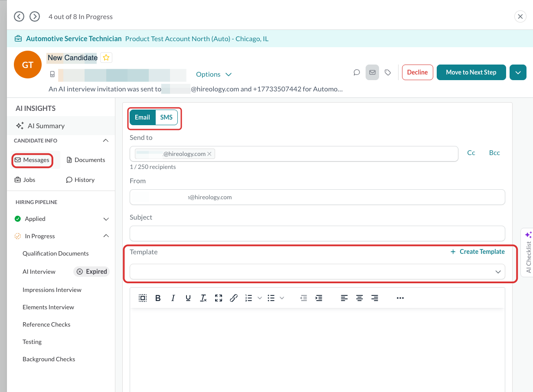Open the Template dropdown
Image resolution: width=533 pixels, height=392 pixels.
pyautogui.click(x=317, y=272)
